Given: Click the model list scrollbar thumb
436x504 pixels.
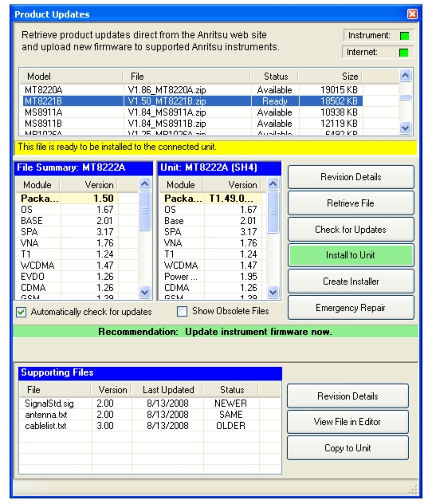Looking at the screenshot, I should click(406, 97).
